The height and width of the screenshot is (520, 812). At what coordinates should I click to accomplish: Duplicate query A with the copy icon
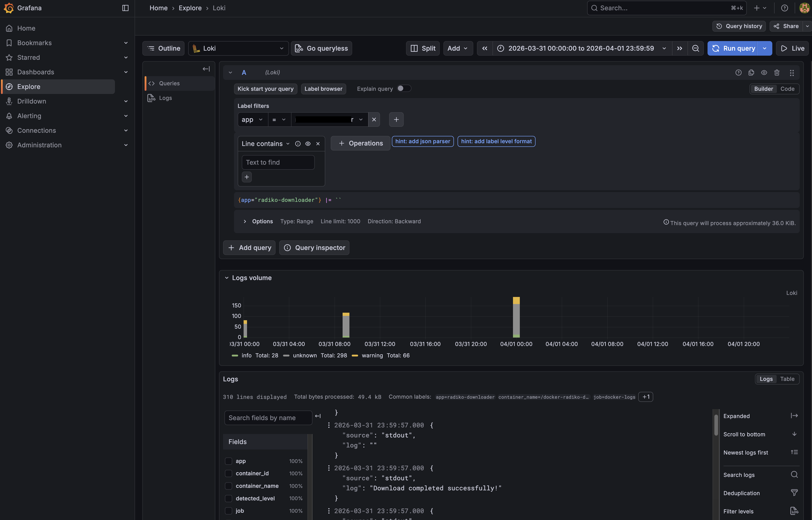(x=751, y=73)
